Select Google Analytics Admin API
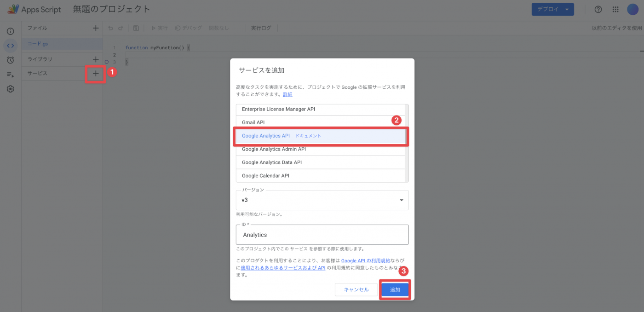Viewport: 644px width, 312px height. pyautogui.click(x=321, y=149)
